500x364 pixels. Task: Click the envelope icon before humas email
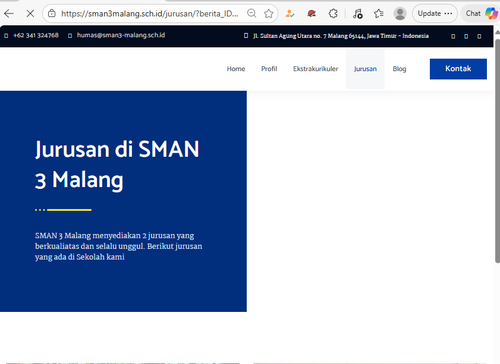coord(70,36)
